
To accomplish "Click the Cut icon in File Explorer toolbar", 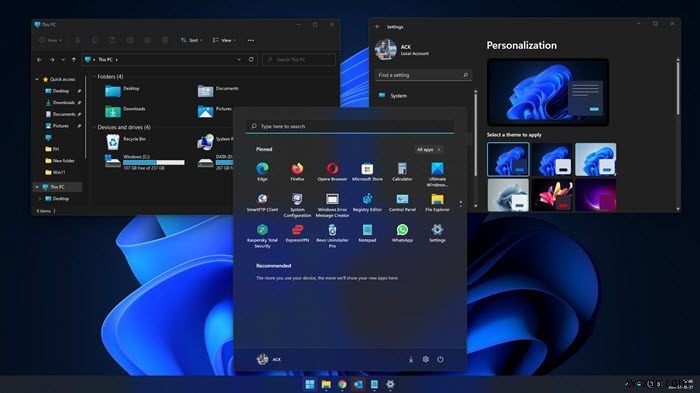I will pos(78,40).
